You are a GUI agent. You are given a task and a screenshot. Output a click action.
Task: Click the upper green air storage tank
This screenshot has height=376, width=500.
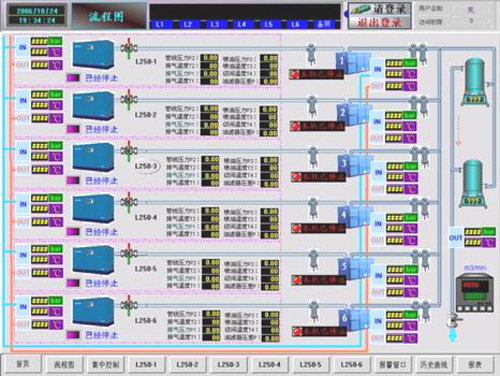coord(475,82)
